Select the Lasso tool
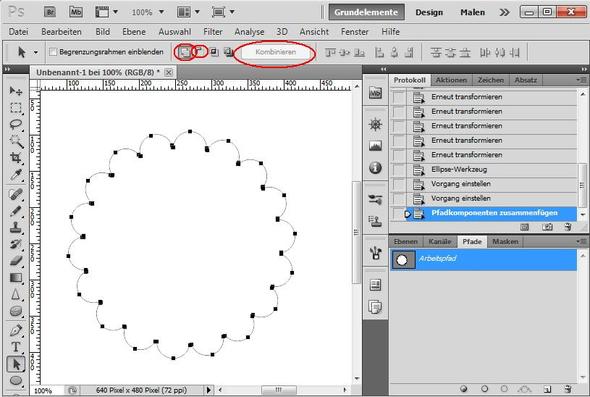The height and width of the screenshot is (397, 590). 15,125
